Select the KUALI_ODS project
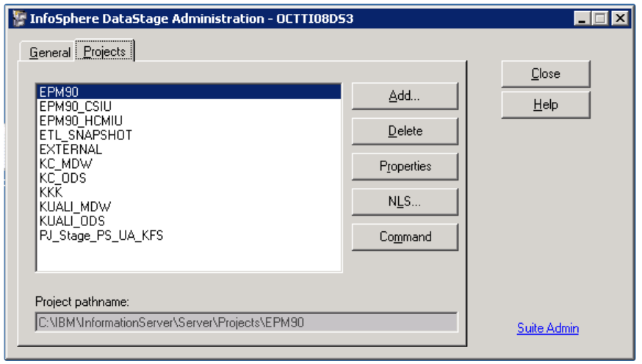This screenshot has width=642, height=364. (x=72, y=221)
